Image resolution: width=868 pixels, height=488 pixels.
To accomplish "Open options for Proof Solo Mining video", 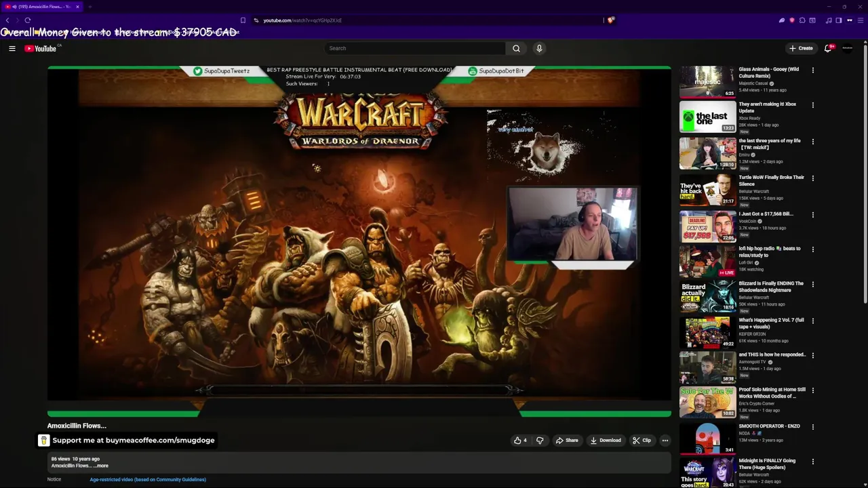I will tap(812, 390).
